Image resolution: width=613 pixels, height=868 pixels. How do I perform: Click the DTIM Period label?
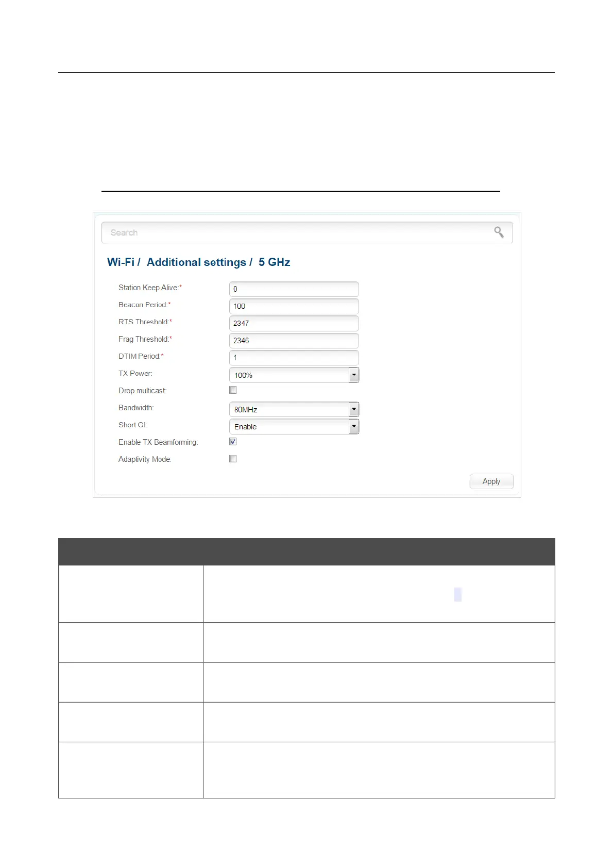click(141, 356)
